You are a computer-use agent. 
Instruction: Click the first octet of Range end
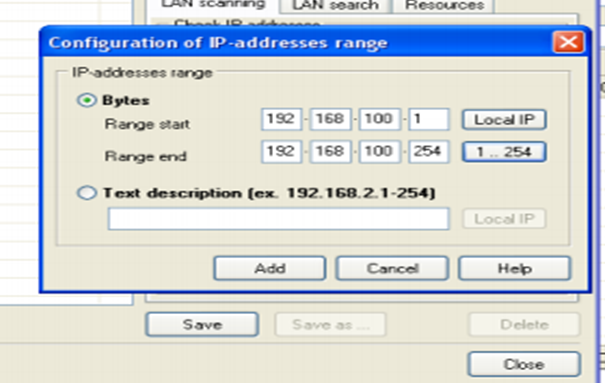click(x=281, y=151)
